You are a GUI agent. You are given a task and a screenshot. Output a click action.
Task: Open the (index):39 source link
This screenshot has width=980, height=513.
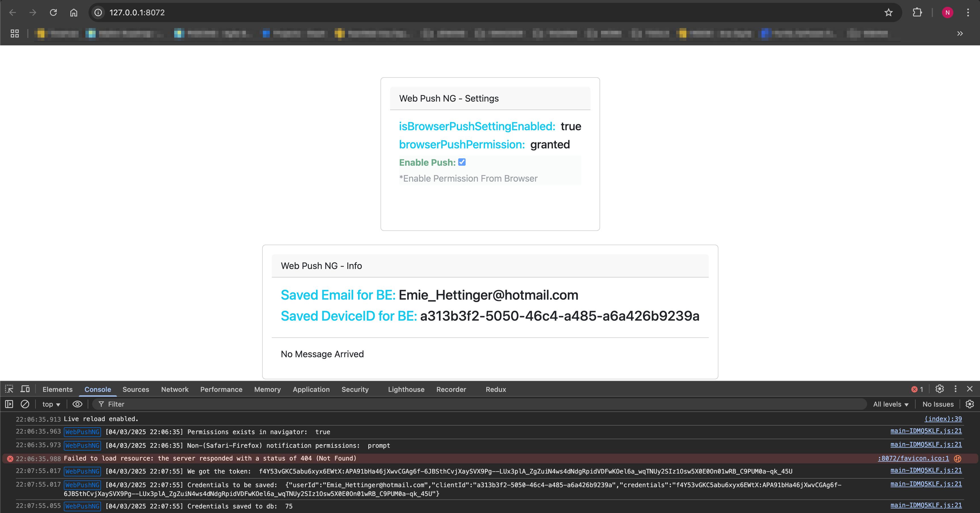pos(943,419)
